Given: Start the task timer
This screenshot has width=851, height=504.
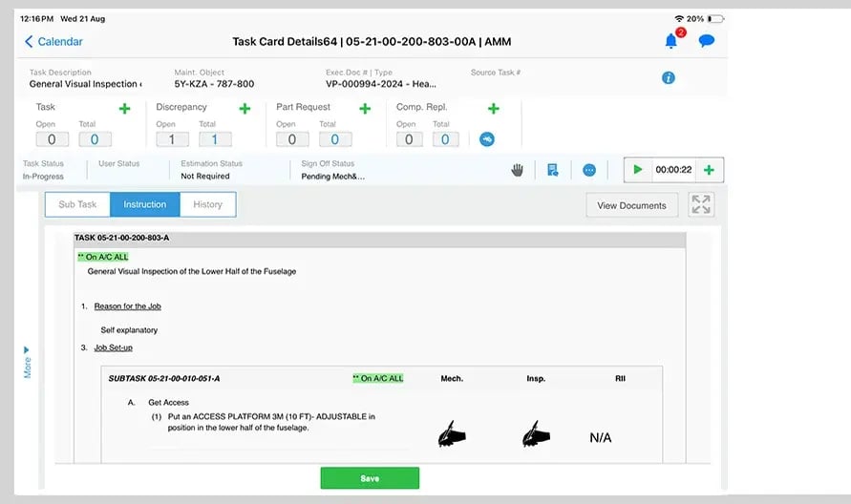Looking at the screenshot, I should (637, 170).
